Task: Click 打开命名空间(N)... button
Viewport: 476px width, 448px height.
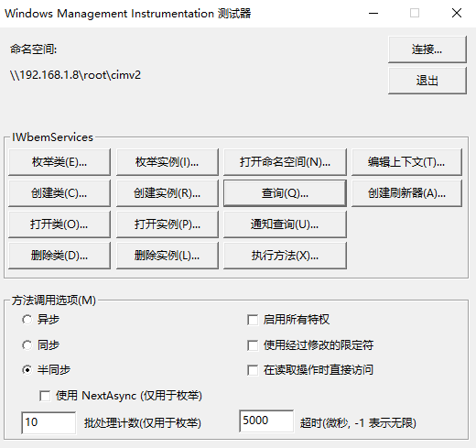Action: point(285,162)
